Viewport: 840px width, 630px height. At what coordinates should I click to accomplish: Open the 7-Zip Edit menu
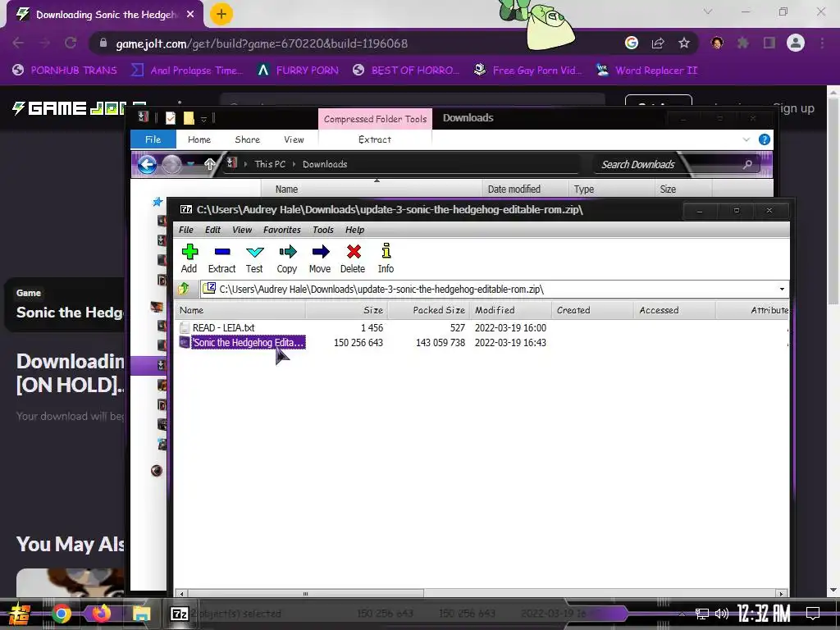click(212, 230)
